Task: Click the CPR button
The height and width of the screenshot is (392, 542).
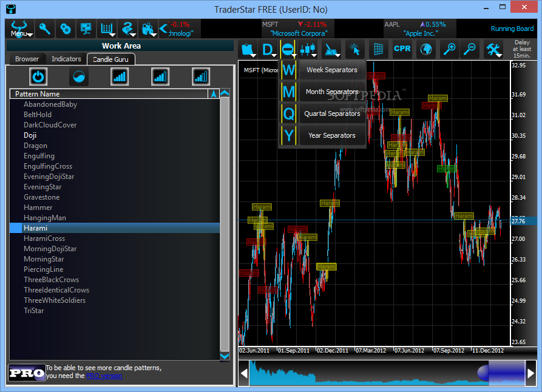Action: tap(402, 49)
